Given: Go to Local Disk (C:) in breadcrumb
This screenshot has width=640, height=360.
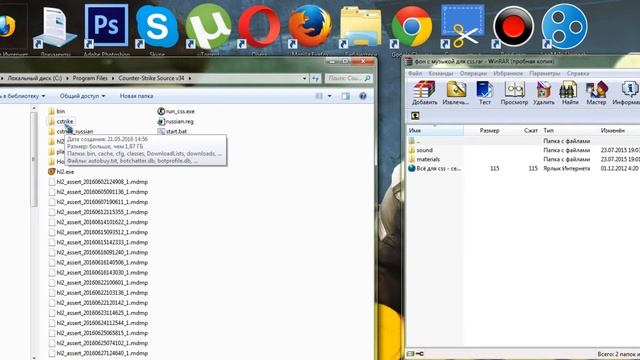Looking at the screenshot, I should pos(35,78).
